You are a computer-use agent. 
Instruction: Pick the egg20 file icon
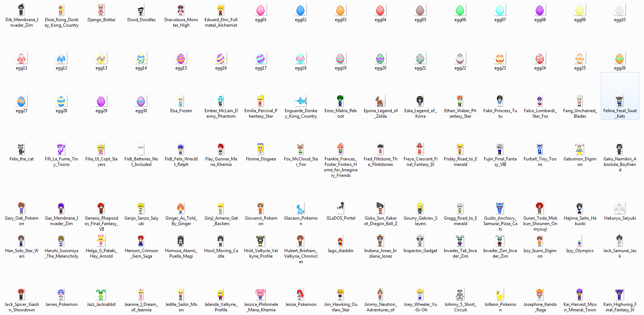tap(380, 58)
